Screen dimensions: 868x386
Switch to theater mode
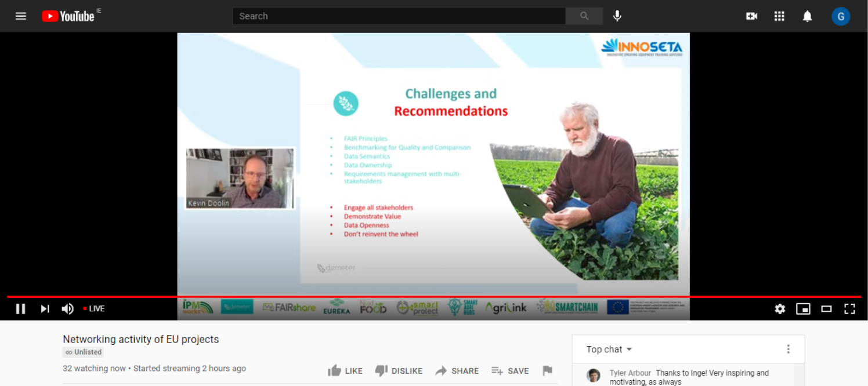[x=826, y=309]
